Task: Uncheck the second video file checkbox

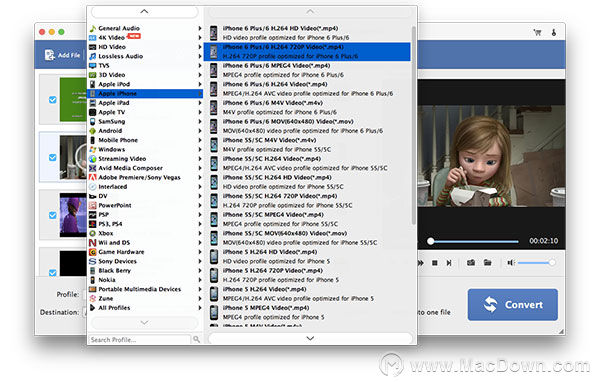Action: click(53, 157)
